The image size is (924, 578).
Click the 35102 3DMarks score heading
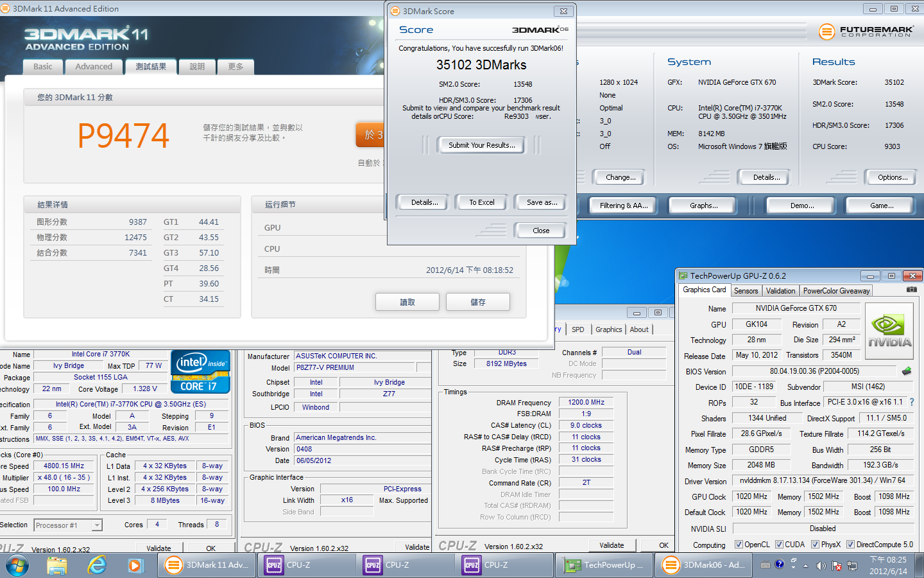coord(481,65)
